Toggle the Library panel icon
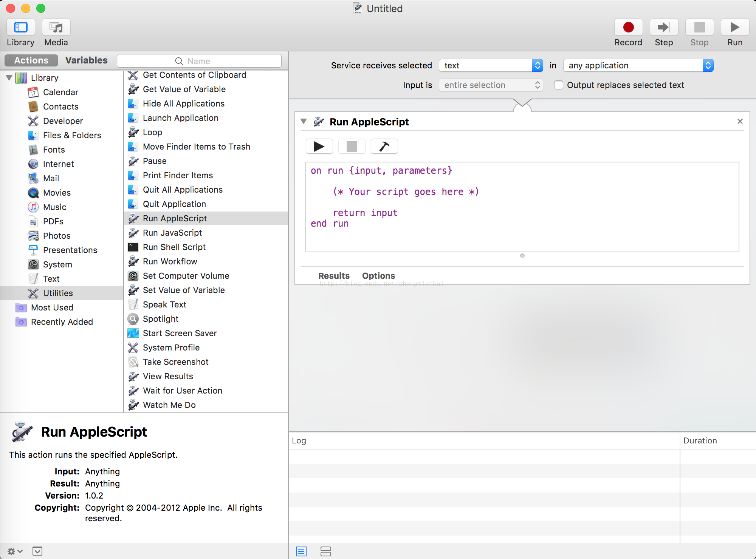Image resolution: width=756 pixels, height=559 pixels. [21, 28]
